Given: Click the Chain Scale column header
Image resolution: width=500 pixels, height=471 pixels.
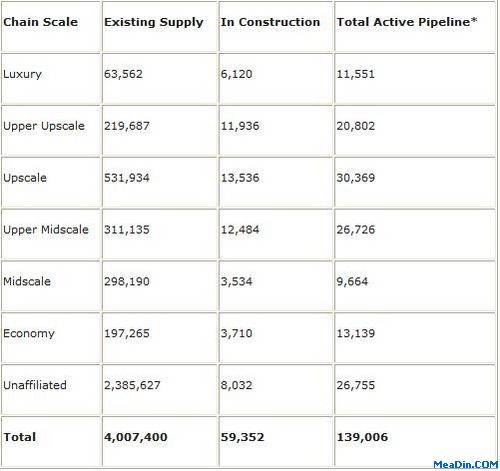Looking at the screenshot, I should point(40,22).
